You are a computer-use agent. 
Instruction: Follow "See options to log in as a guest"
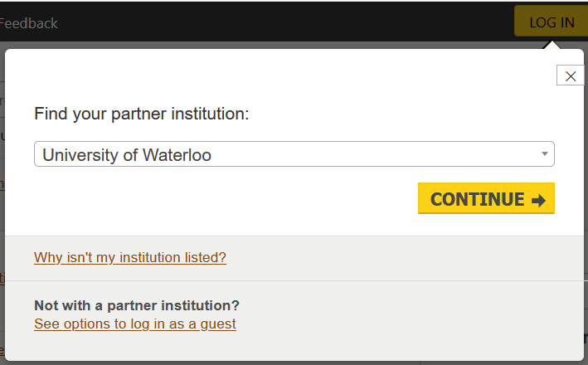(135, 324)
